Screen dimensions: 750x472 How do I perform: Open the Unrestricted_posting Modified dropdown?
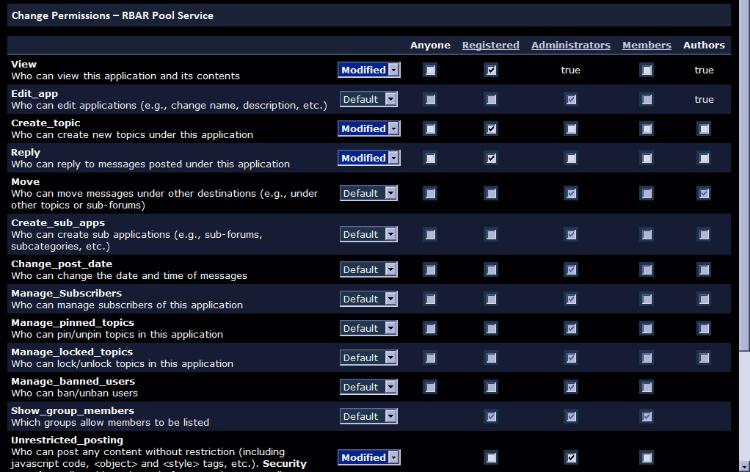pyautogui.click(x=369, y=457)
